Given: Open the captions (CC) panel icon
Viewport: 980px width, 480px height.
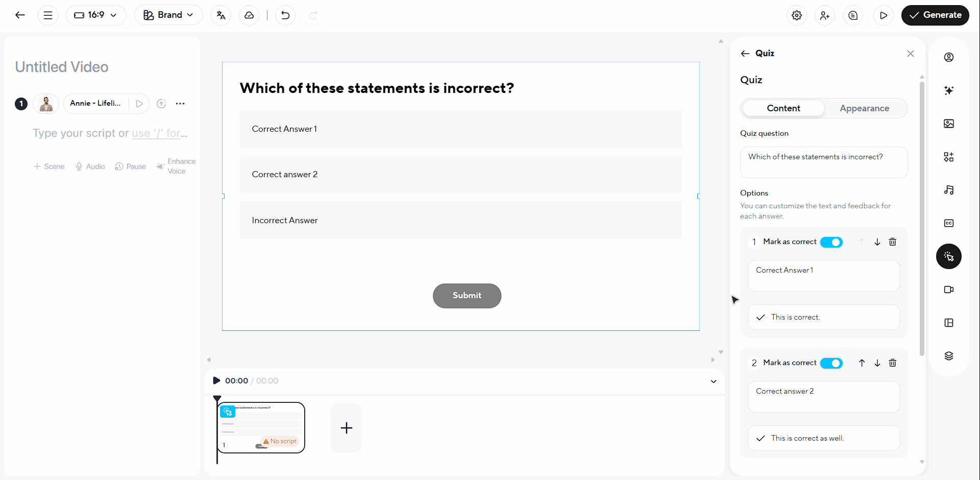Looking at the screenshot, I should 949,223.
